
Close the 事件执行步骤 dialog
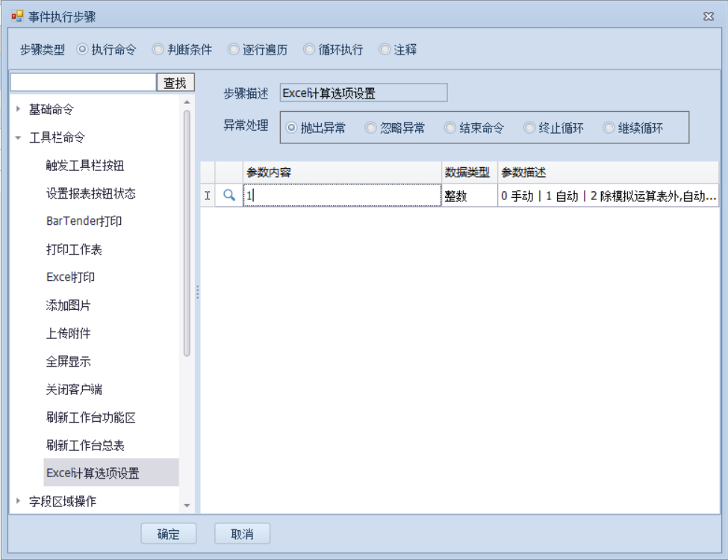(x=708, y=16)
